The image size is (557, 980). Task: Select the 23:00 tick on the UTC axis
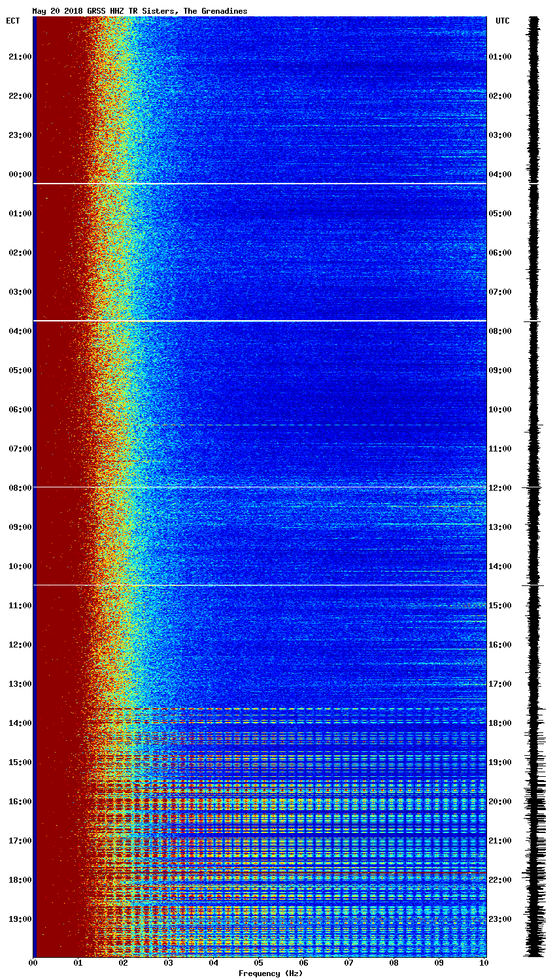click(500, 919)
